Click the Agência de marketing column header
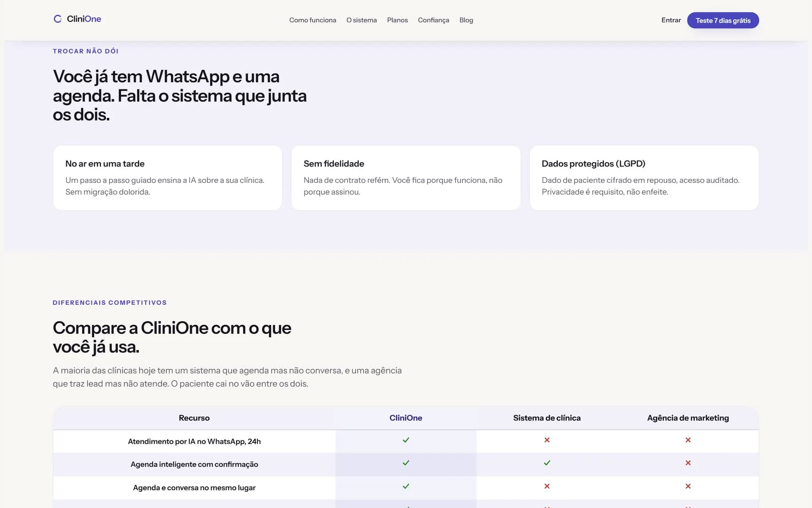Viewport: 812px width, 508px height. pos(688,418)
